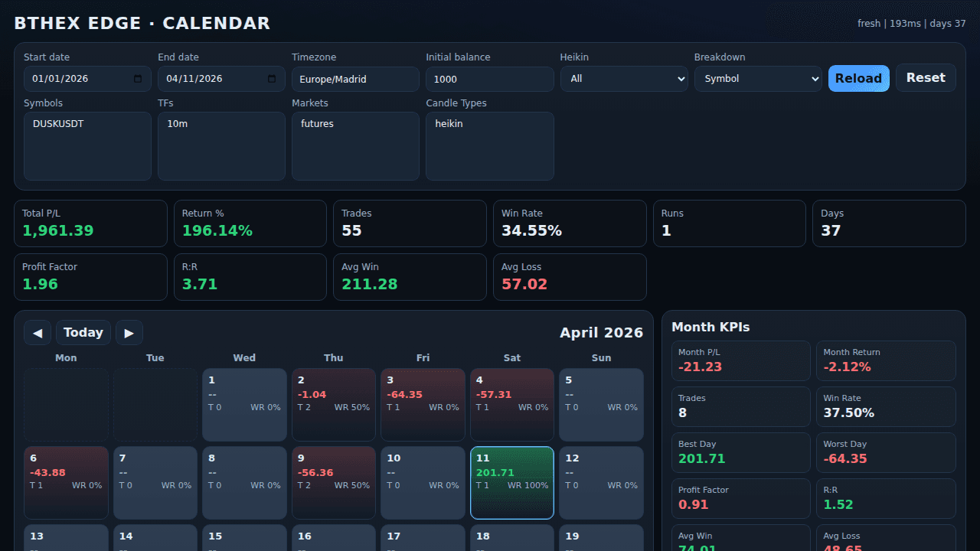Expand the Heikin dropdown
The width and height of the screenshot is (980, 551).
pyautogui.click(x=624, y=79)
